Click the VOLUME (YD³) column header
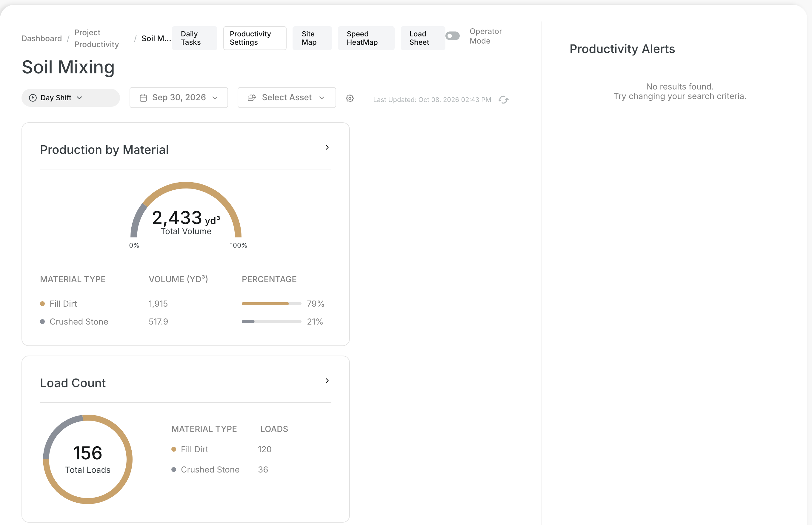The height and width of the screenshot is (525, 812). coord(178,279)
